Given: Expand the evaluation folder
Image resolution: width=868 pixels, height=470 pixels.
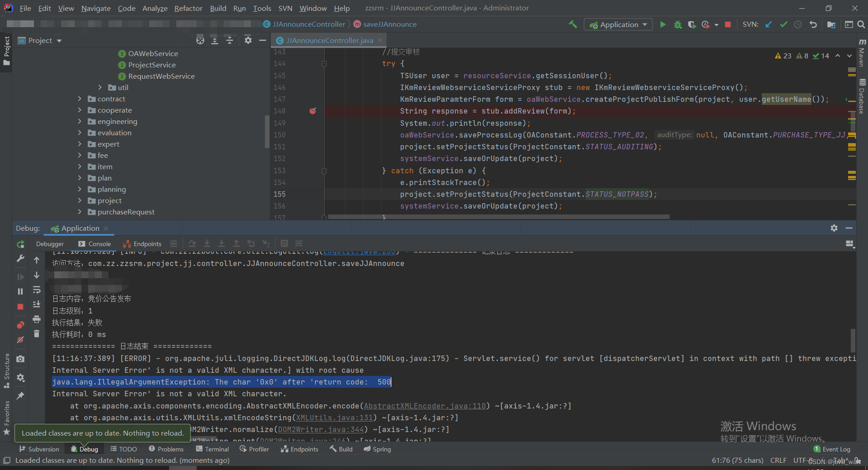Looking at the screenshot, I should [80, 133].
